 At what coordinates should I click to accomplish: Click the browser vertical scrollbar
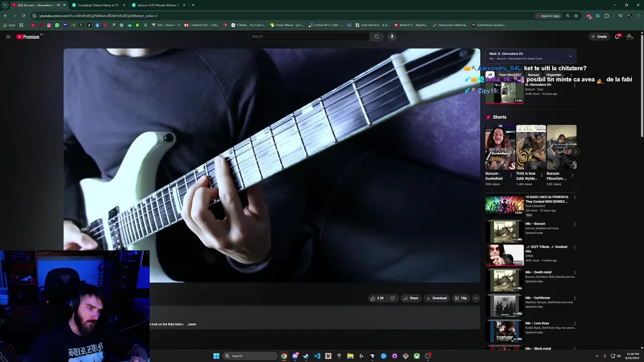click(641, 85)
